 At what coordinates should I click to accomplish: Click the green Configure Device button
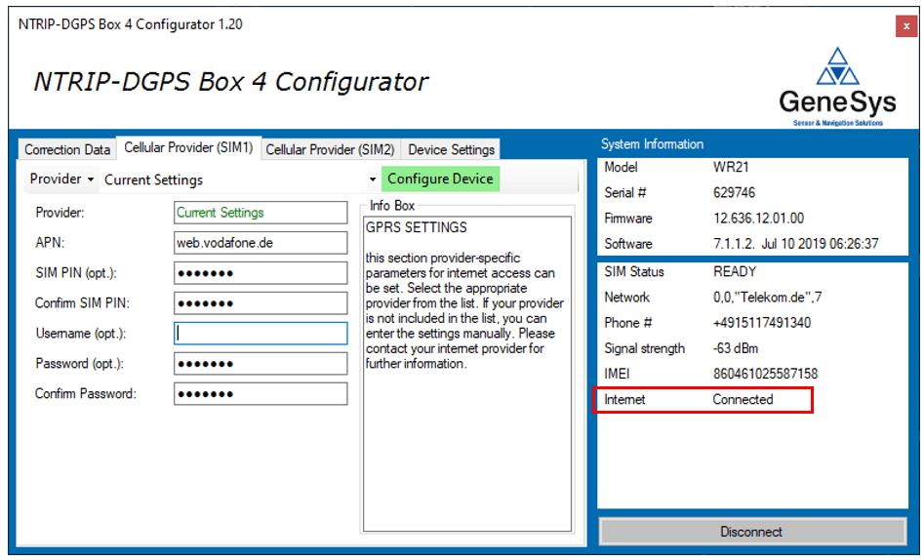coord(440,179)
